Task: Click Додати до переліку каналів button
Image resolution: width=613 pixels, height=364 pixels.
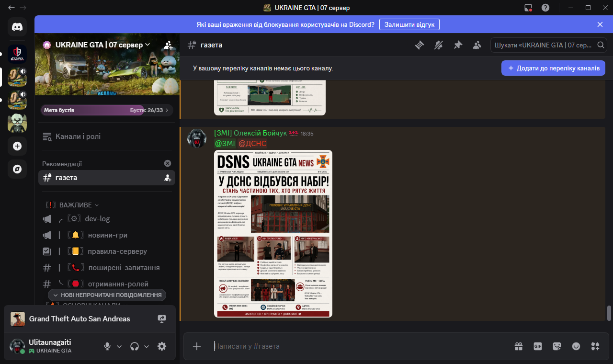Action: pos(553,68)
